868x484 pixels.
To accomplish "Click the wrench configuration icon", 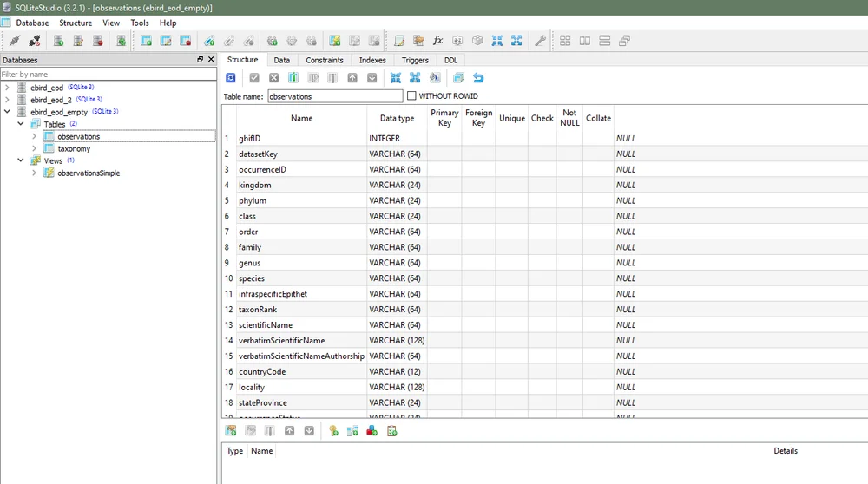I will click(x=540, y=41).
